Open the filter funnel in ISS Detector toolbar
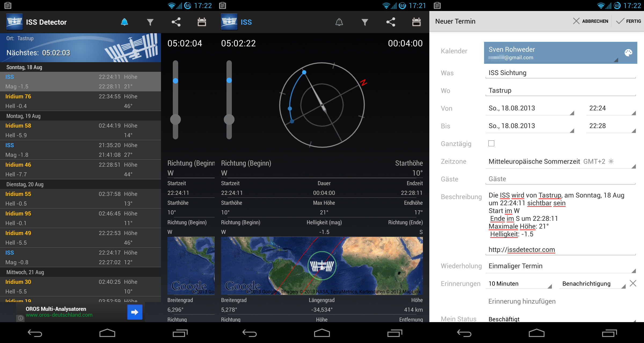Screen dimensions: 644x343 150,22
